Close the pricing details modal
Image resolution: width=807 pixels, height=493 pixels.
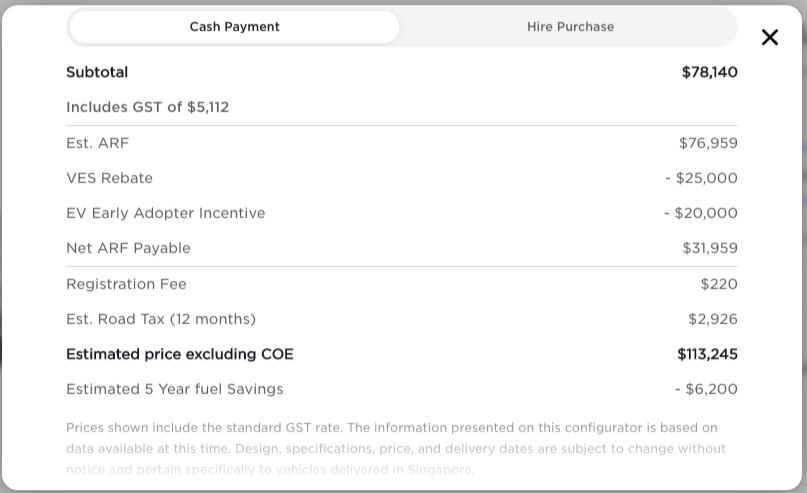pyautogui.click(x=769, y=37)
